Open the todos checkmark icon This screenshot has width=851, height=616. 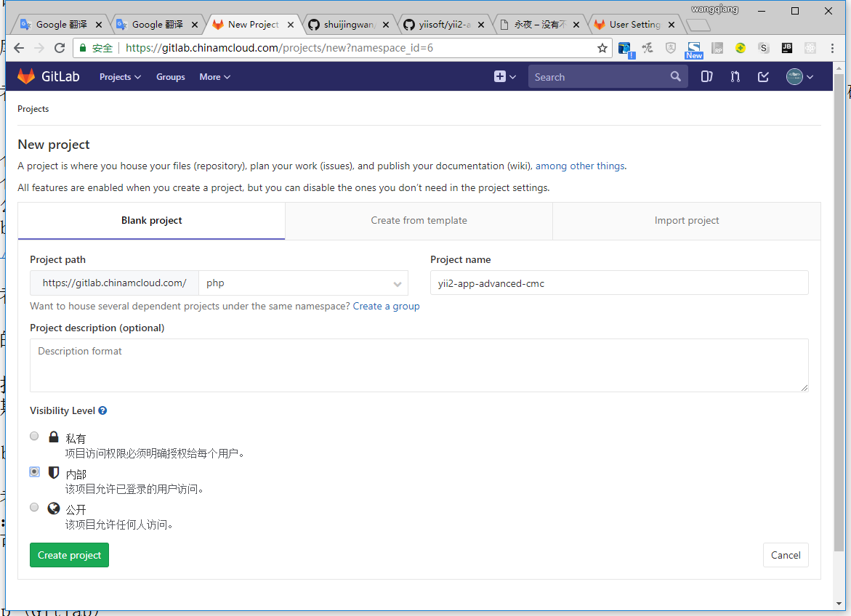(763, 77)
